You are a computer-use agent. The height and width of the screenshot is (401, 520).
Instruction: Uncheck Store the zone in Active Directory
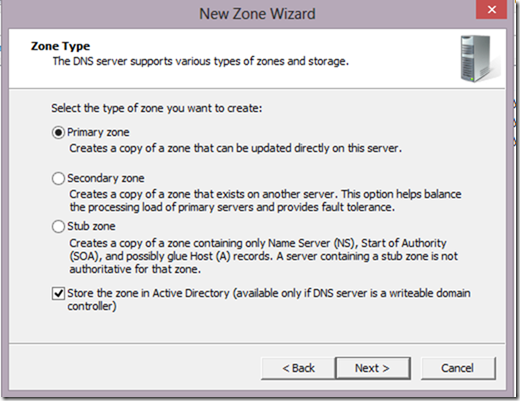click(58, 294)
